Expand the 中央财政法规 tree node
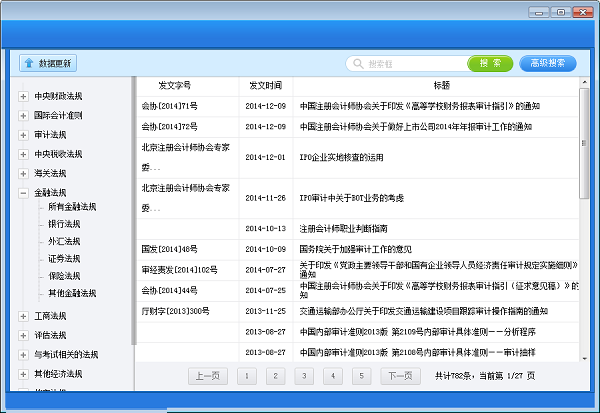Viewport: 600px width, 413px height. [23, 96]
